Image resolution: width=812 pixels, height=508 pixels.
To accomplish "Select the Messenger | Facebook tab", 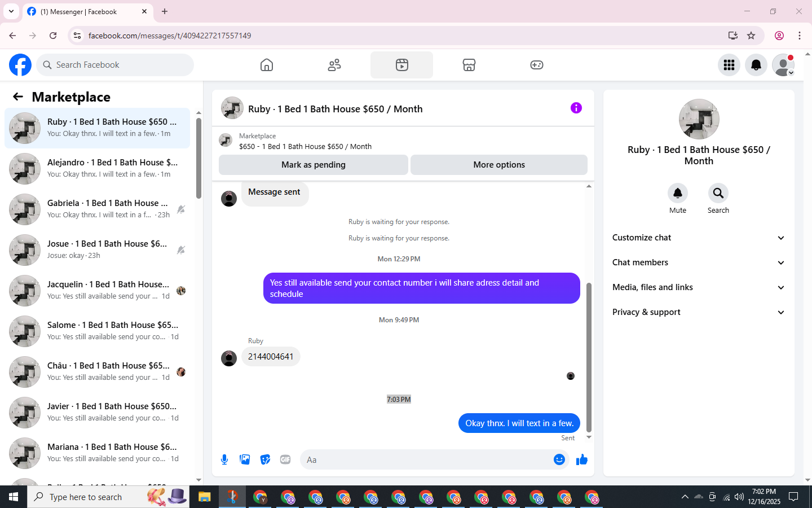I will coord(87,11).
